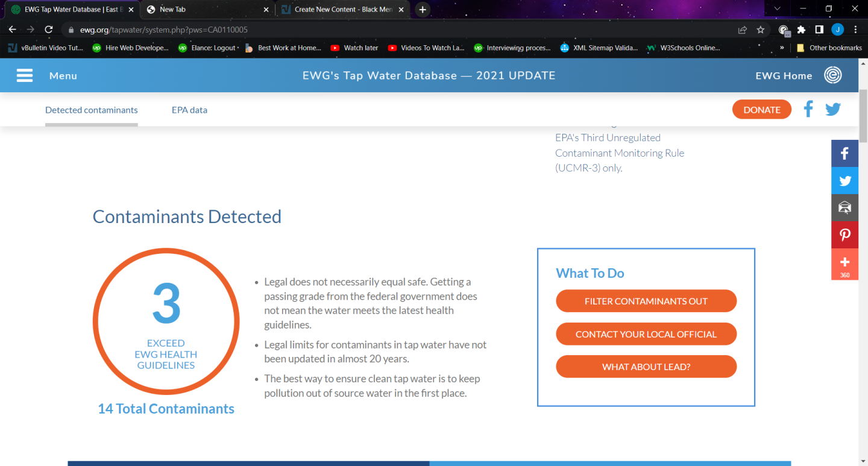Click email share button in side bar
Image resolution: width=868 pixels, height=466 pixels.
click(844, 208)
